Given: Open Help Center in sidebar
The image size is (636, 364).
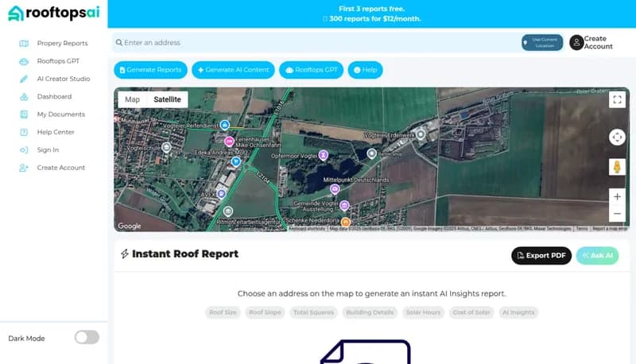Looking at the screenshot, I should click(56, 132).
